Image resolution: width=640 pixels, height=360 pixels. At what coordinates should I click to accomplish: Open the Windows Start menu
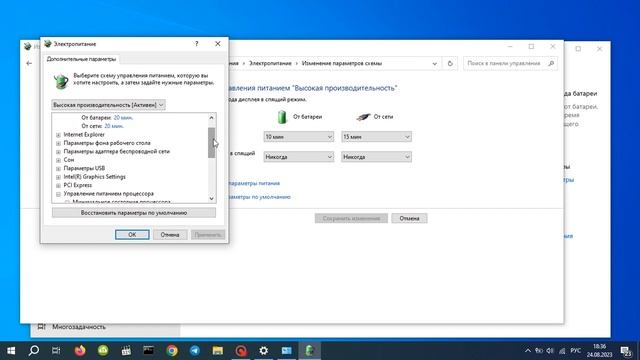(x=11, y=351)
